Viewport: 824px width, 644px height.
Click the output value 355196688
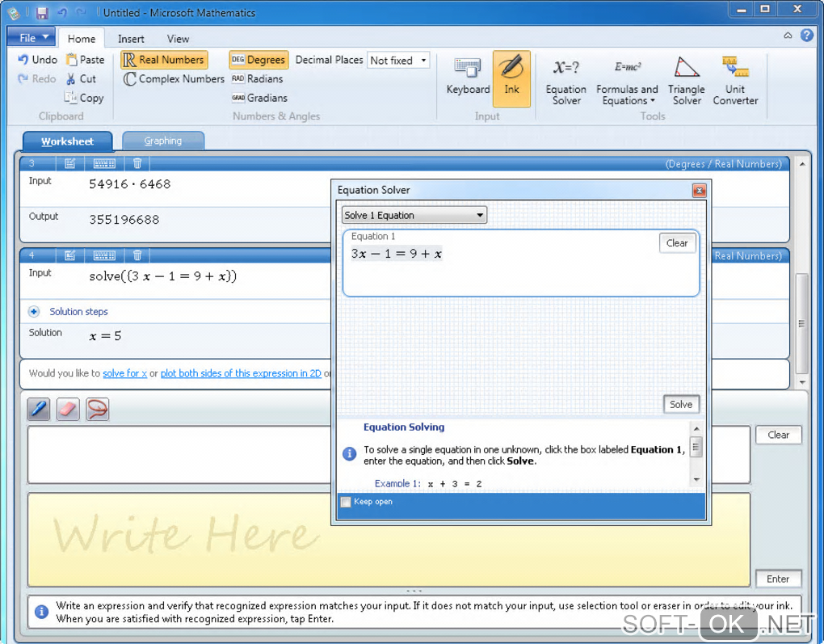(124, 219)
